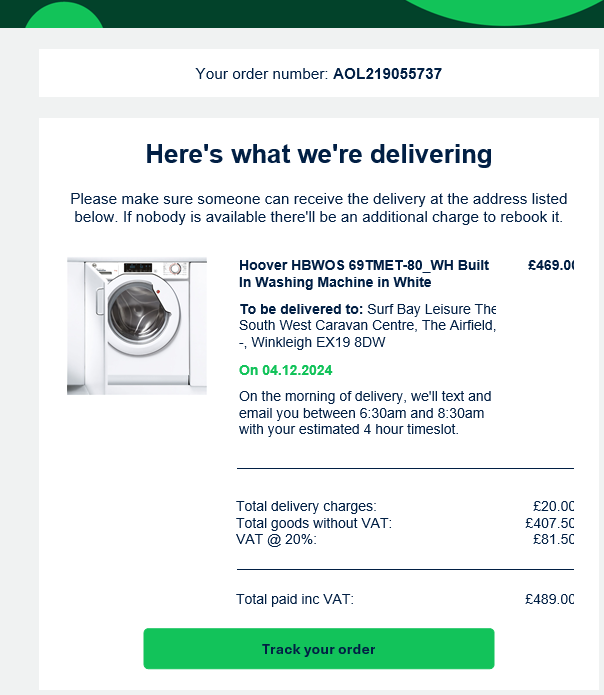This screenshot has width=604, height=695.
Task: Click the product price next to the title
Action: click(551, 266)
